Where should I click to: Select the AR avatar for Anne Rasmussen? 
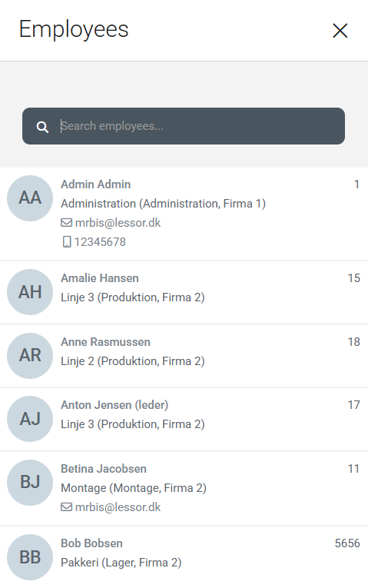30,356
